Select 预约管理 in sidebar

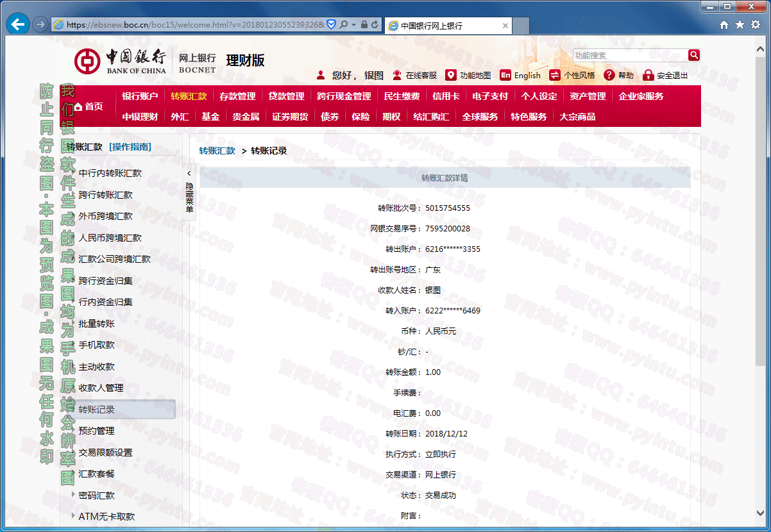[x=96, y=431]
